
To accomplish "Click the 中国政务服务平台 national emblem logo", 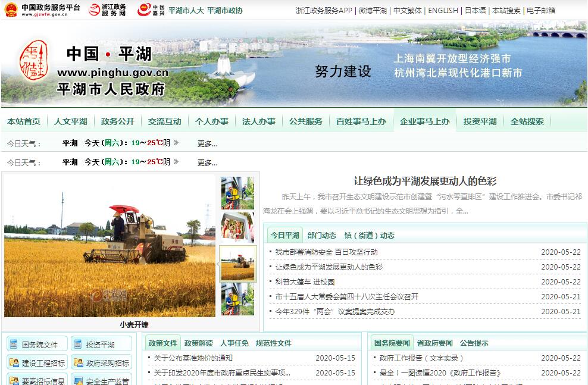I will pos(10,10).
